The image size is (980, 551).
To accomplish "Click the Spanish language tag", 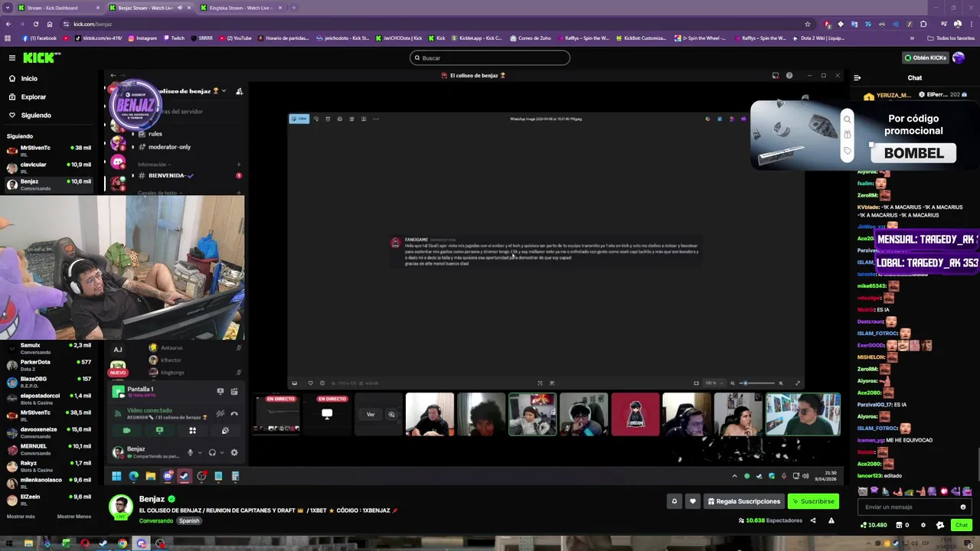I will (189, 520).
